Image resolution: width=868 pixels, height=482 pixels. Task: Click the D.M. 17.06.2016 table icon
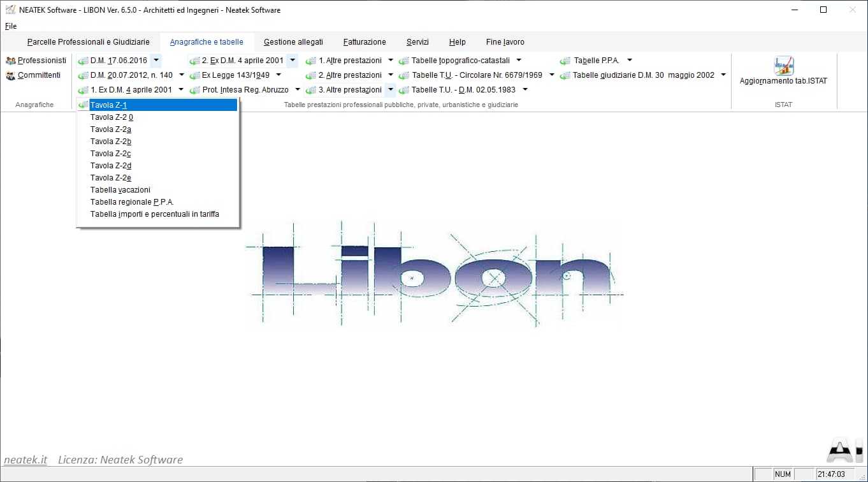click(x=83, y=61)
